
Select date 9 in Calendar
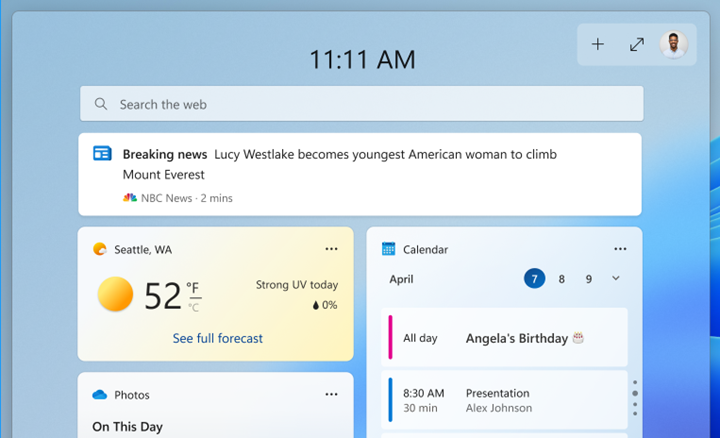coord(589,279)
